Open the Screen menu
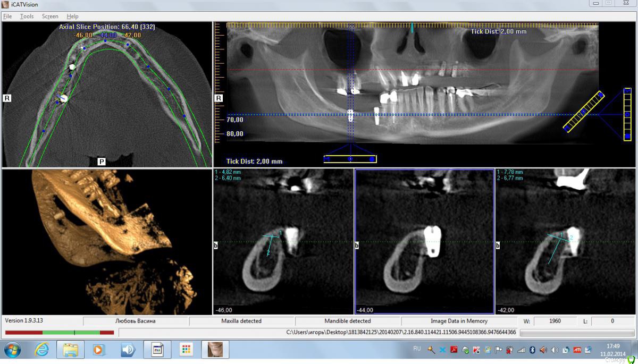 tap(50, 16)
